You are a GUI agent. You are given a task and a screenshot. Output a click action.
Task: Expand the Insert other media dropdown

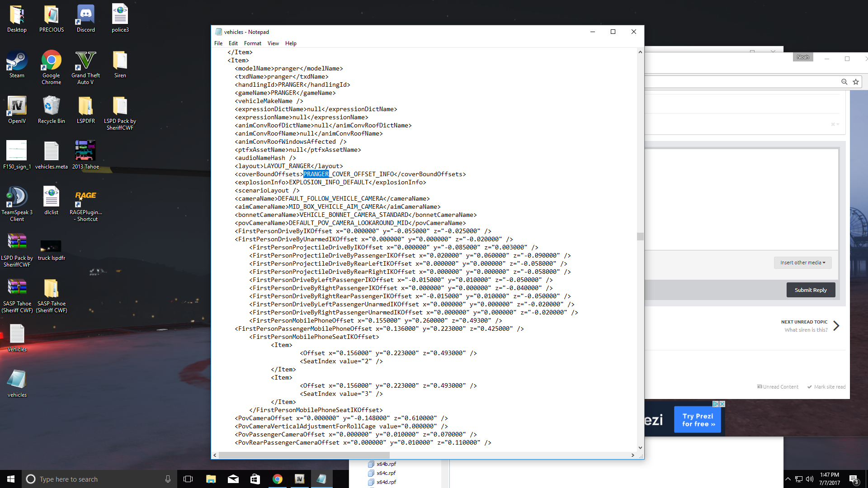pyautogui.click(x=802, y=263)
